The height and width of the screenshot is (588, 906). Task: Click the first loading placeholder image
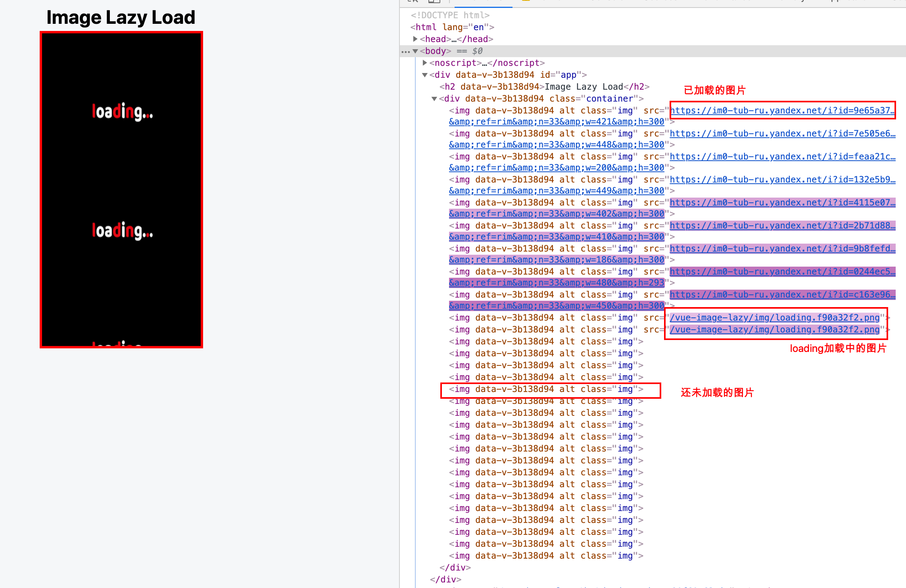[122, 111]
